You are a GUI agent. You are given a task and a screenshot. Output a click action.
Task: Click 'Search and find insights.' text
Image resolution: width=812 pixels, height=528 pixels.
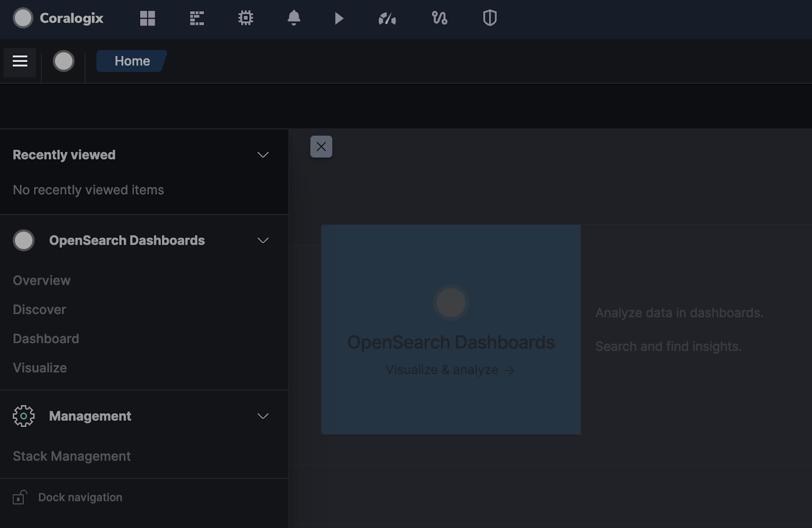click(x=668, y=347)
